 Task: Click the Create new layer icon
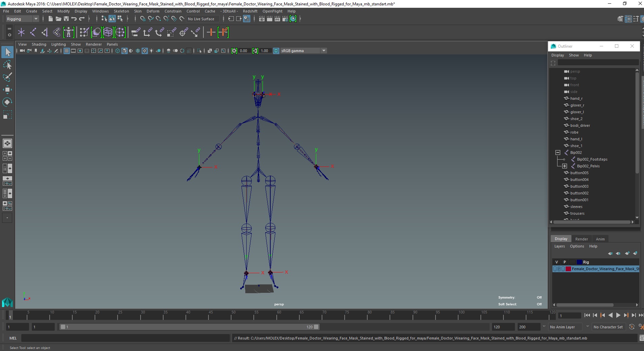[x=627, y=253]
